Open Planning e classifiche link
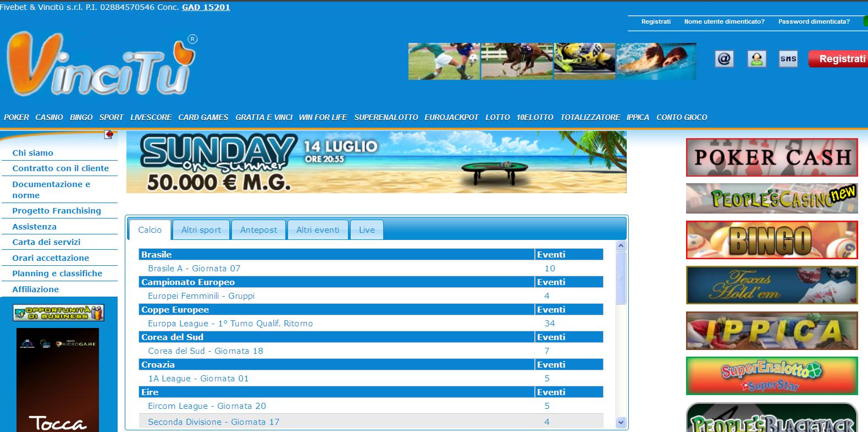This screenshot has width=868, height=432. click(57, 274)
